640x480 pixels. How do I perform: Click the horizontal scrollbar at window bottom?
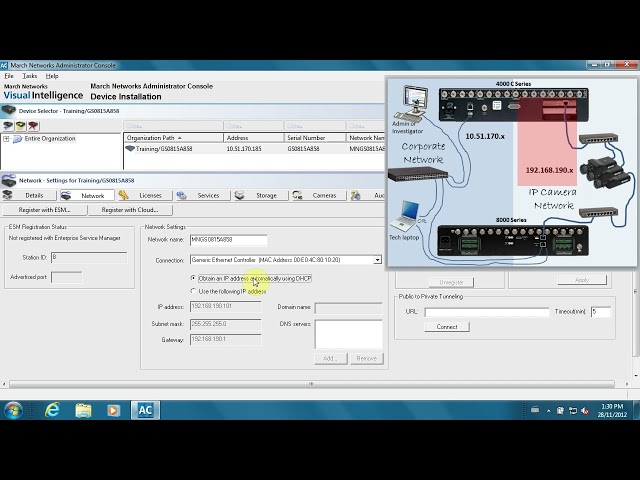coord(311,384)
